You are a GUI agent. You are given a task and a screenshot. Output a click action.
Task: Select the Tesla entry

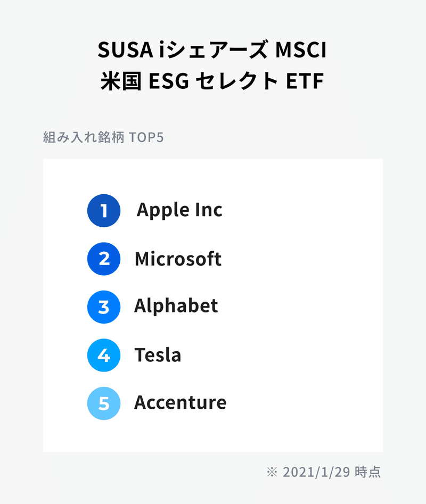[158, 355]
